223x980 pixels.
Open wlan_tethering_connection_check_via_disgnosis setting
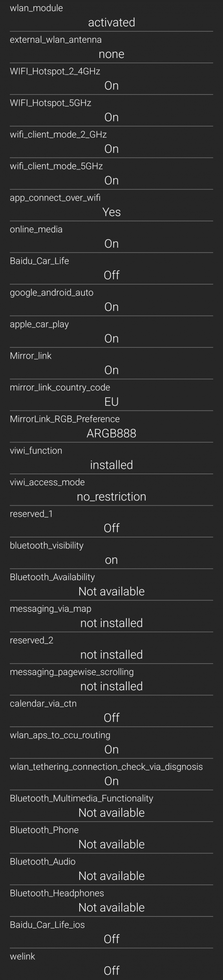click(x=111, y=775)
